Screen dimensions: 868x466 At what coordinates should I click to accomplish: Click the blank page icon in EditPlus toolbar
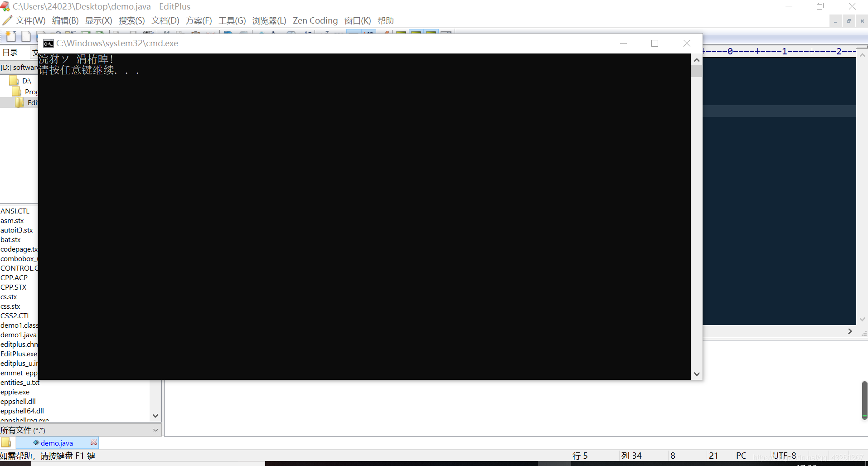click(x=26, y=36)
